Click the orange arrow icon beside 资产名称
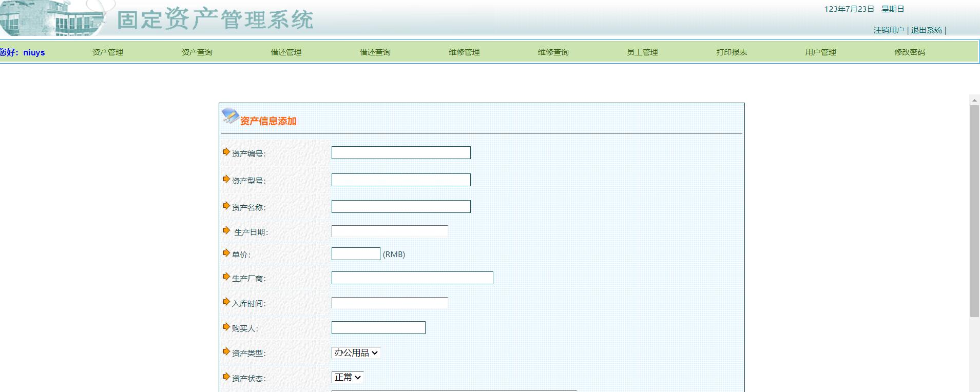The width and height of the screenshot is (980, 392). (226, 206)
